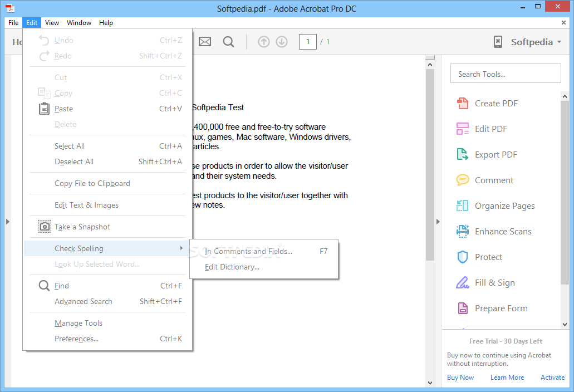Choose Edit Text & Images
This screenshot has width=574, height=392.
pos(107,205)
